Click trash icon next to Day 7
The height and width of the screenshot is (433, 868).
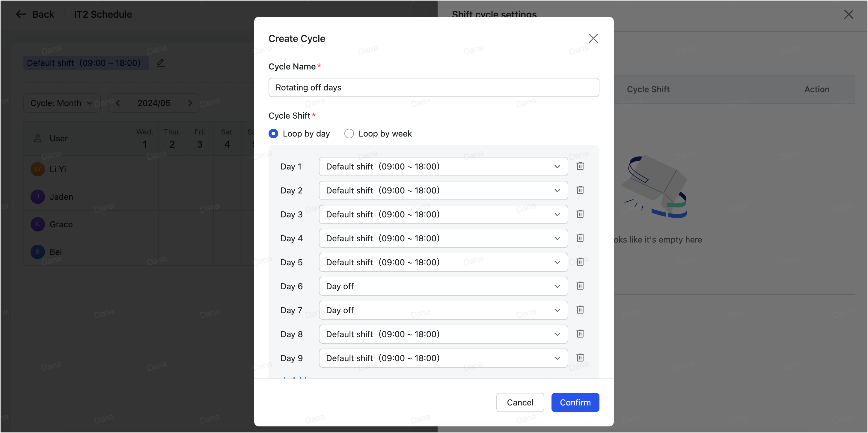point(580,310)
